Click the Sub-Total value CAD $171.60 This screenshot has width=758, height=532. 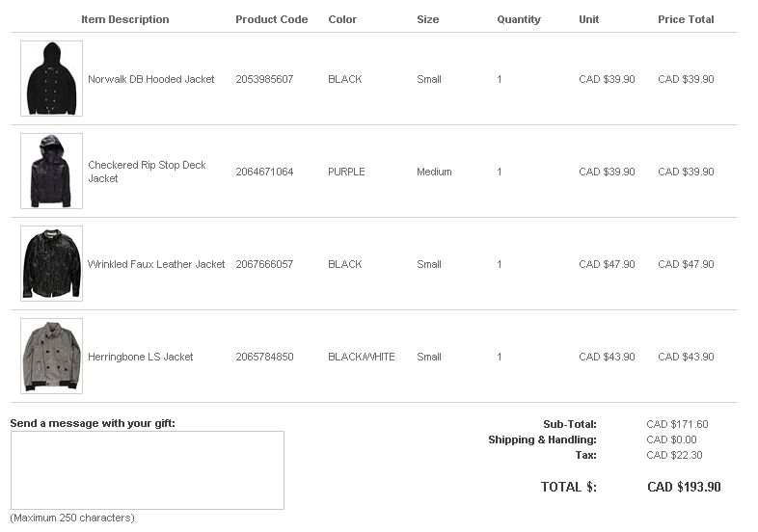point(677,424)
